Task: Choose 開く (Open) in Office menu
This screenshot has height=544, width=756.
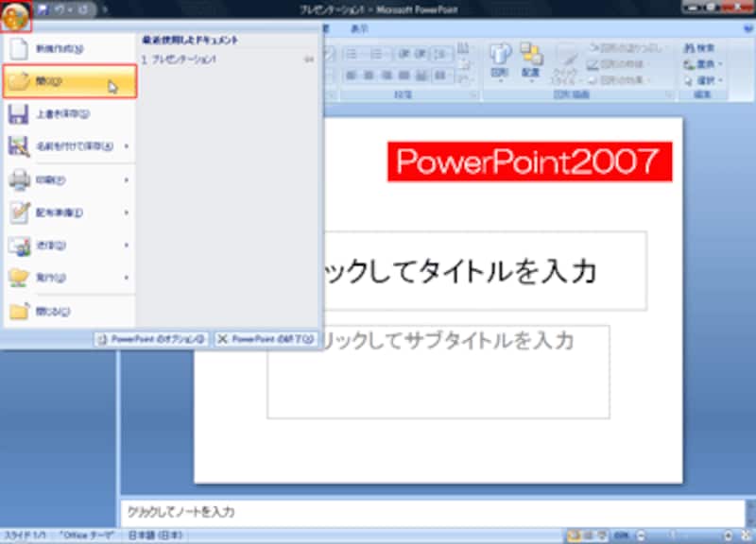Action: coord(69,81)
